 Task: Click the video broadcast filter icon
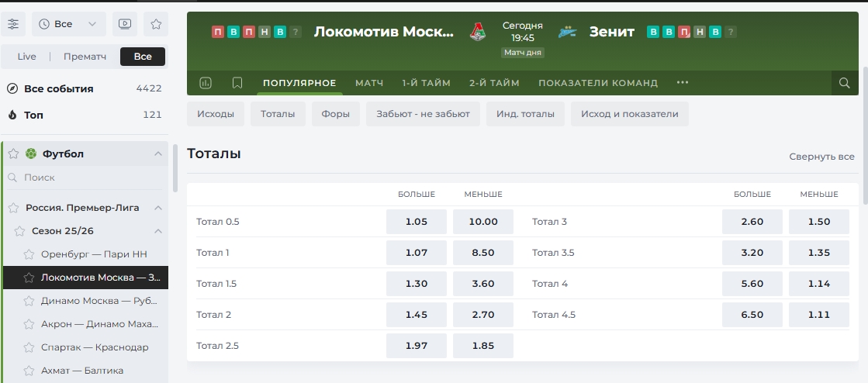pos(125,24)
